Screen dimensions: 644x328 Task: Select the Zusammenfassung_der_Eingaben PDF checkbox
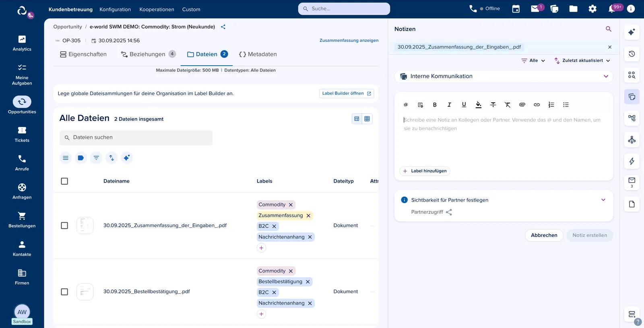[x=64, y=226]
